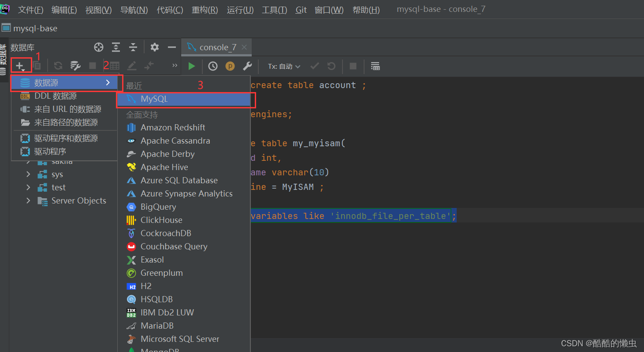644x352 pixels.
Task: Select CockroachDB data source
Action: click(184, 233)
